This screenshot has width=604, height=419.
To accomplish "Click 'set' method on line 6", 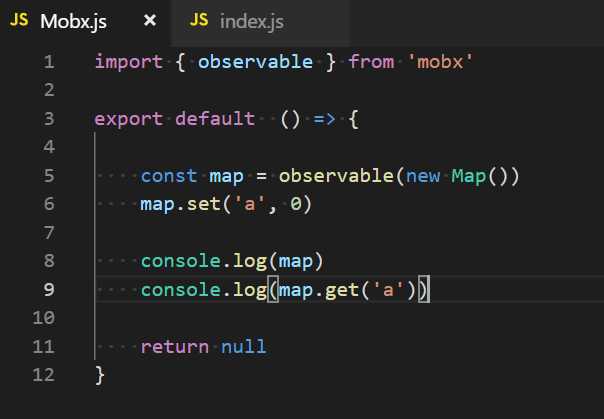I will (203, 204).
